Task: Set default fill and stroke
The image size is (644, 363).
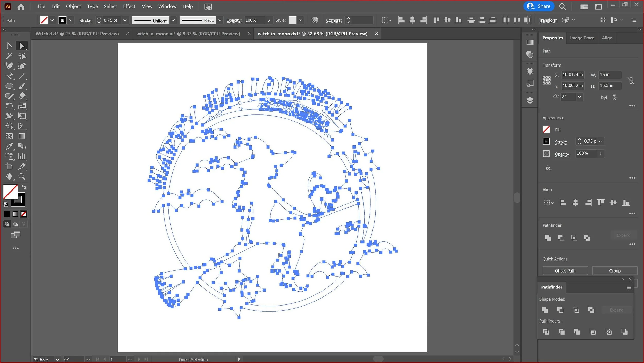Action: (x=5, y=204)
